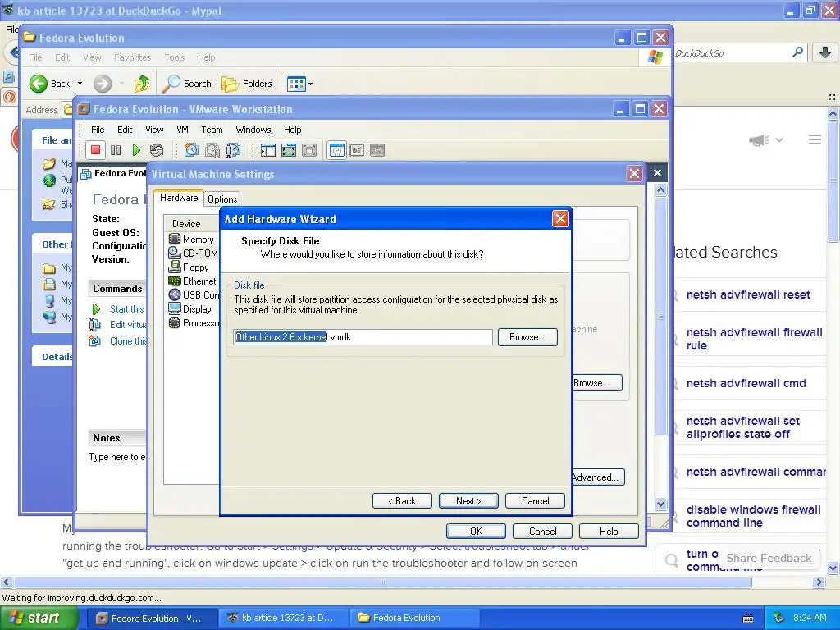840x630 pixels.
Task: Click Cancel in Virtual Machine Settings dialog
Action: pos(542,532)
